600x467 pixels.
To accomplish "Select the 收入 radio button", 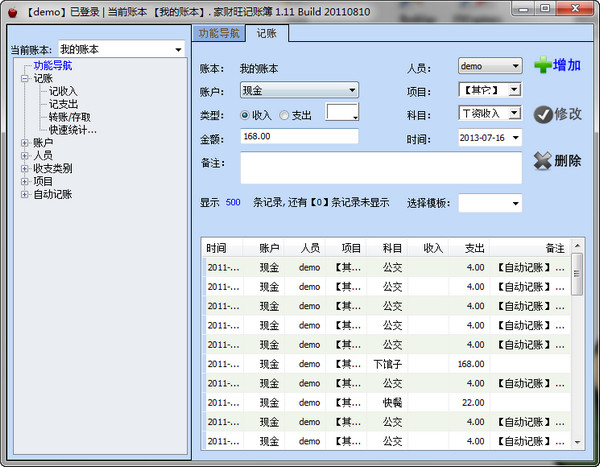I will click(245, 115).
